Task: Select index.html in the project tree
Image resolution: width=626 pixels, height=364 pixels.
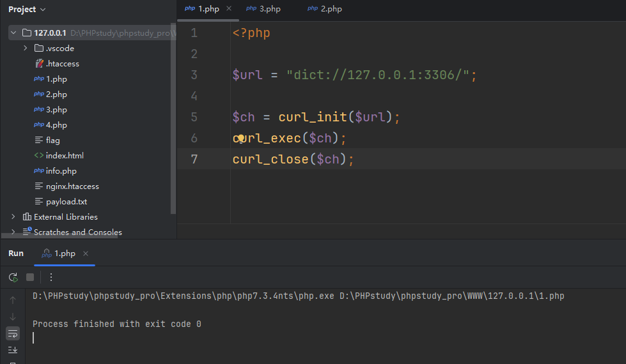Action: click(x=64, y=156)
